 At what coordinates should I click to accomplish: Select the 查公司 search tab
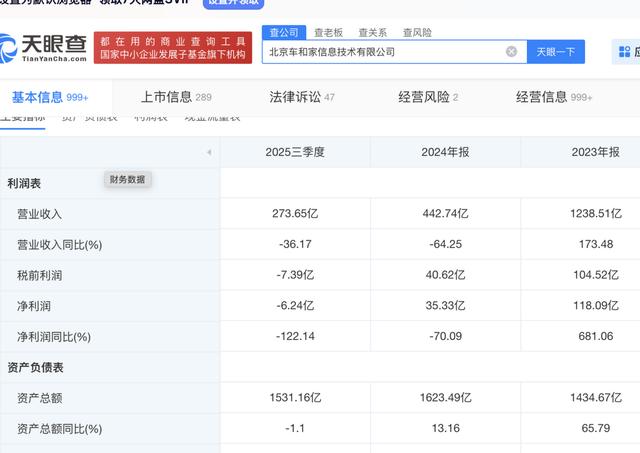[x=282, y=32]
